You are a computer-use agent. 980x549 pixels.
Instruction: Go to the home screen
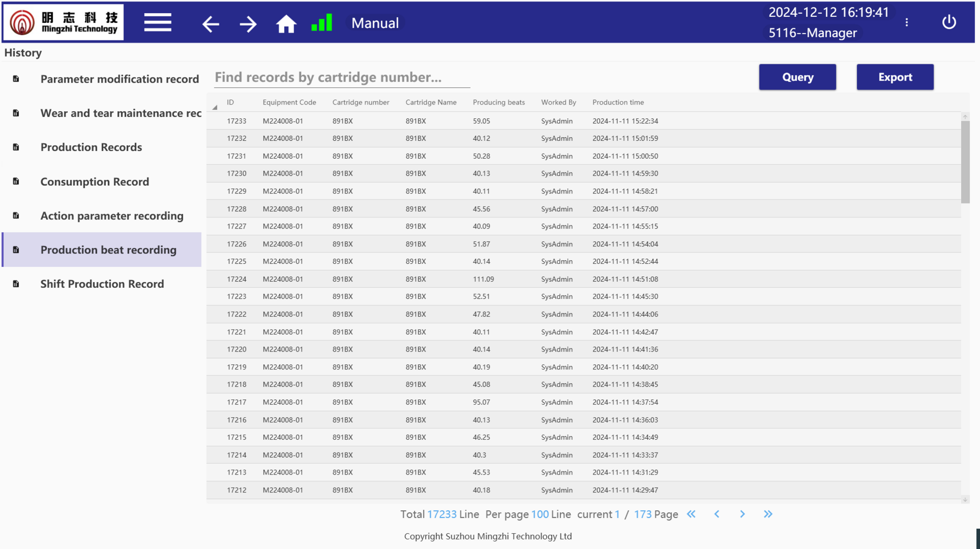tap(286, 23)
